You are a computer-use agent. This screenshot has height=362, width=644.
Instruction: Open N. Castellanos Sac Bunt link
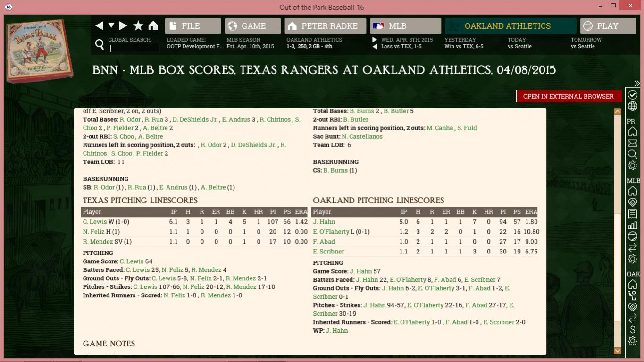[362, 136]
